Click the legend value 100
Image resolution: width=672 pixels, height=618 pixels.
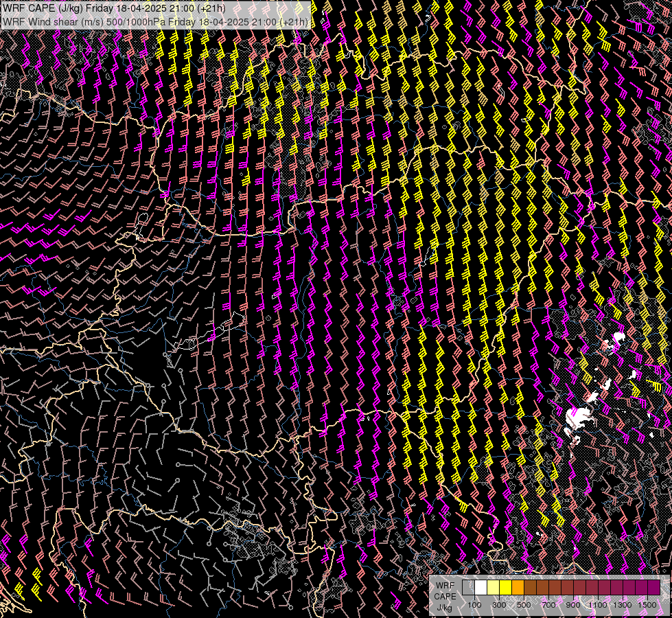(474, 605)
